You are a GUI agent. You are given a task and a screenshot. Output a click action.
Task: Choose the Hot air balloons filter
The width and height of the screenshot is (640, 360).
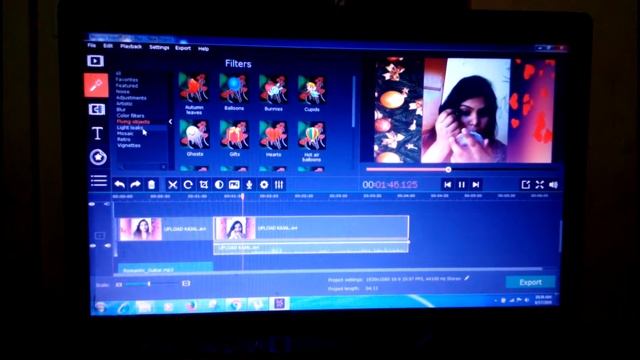pos(312,136)
